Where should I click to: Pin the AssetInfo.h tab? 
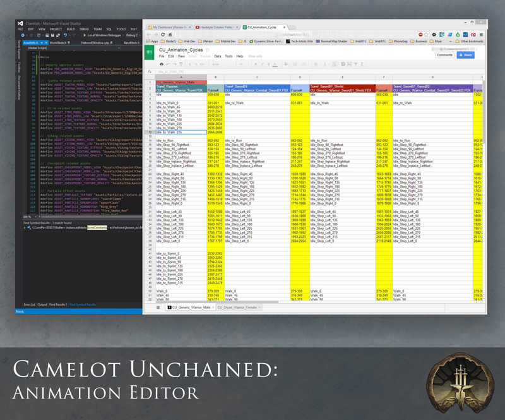[42, 42]
